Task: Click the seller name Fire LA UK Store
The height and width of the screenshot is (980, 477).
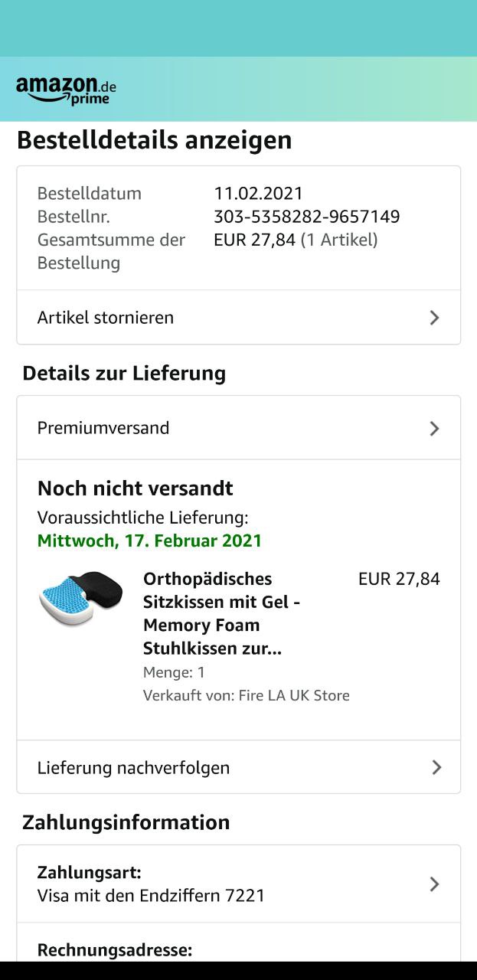Action: click(294, 695)
